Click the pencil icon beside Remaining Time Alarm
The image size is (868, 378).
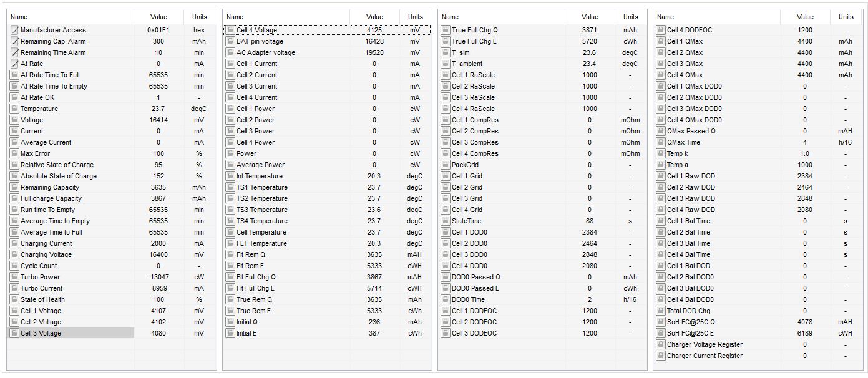(14, 52)
